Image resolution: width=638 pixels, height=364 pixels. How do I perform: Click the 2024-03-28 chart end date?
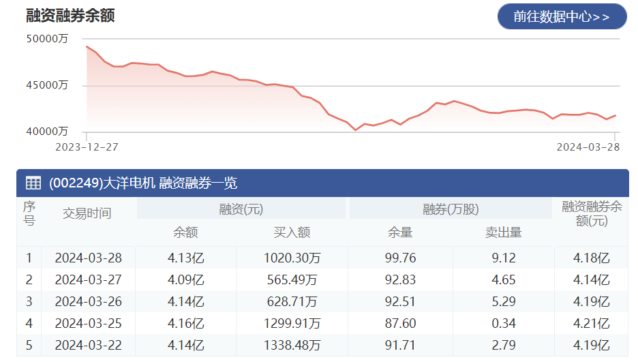click(588, 147)
